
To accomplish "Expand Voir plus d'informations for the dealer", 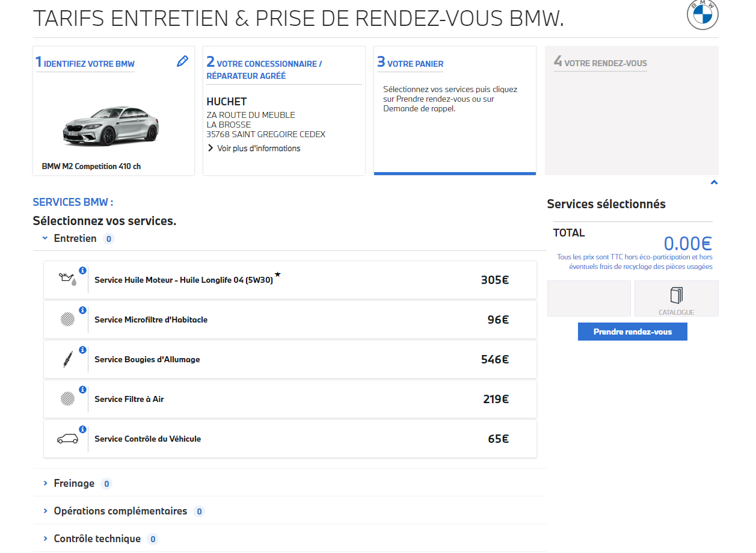I will (x=254, y=148).
